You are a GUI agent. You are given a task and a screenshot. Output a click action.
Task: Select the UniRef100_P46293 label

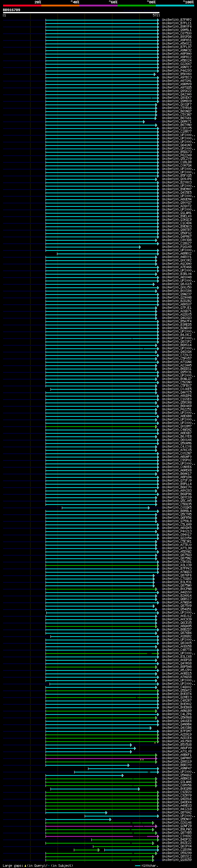point(176,71)
